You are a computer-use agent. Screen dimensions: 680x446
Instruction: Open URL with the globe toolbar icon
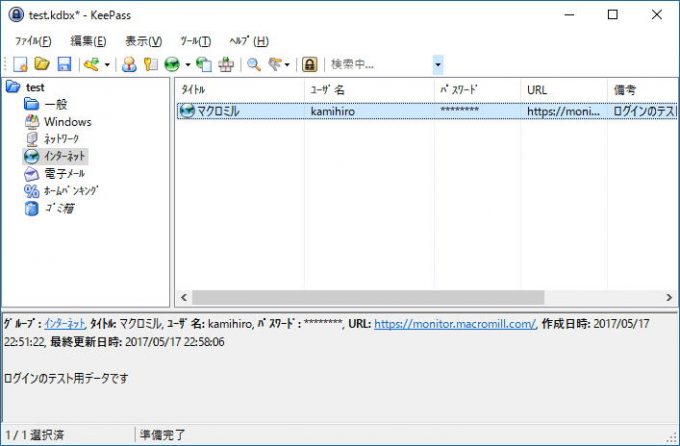point(172,65)
